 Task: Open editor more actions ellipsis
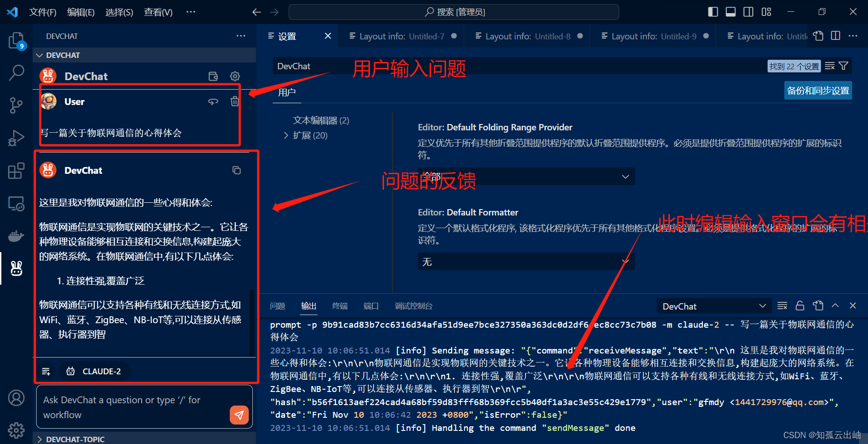point(853,36)
